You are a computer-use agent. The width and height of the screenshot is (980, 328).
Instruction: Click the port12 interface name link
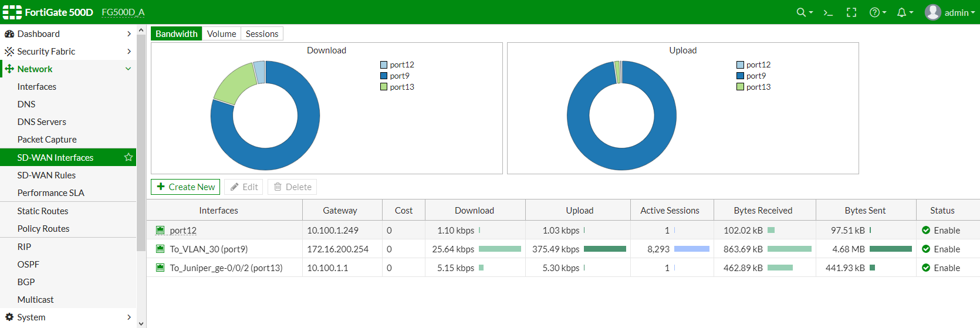183,231
